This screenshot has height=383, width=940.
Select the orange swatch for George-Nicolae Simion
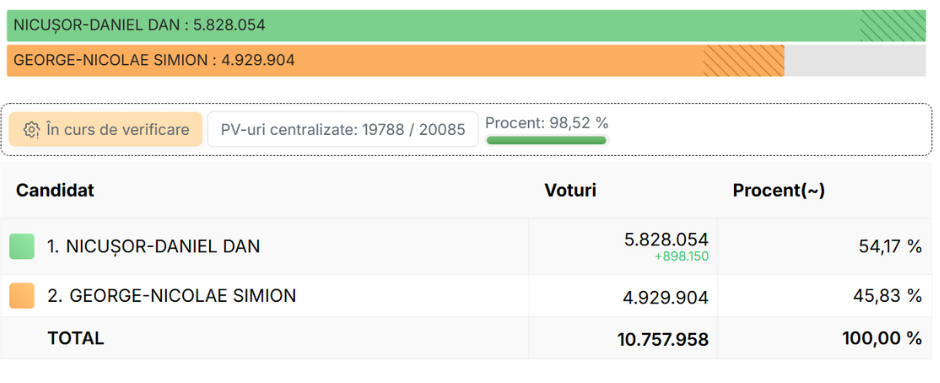pyautogui.click(x=22, y=296)
